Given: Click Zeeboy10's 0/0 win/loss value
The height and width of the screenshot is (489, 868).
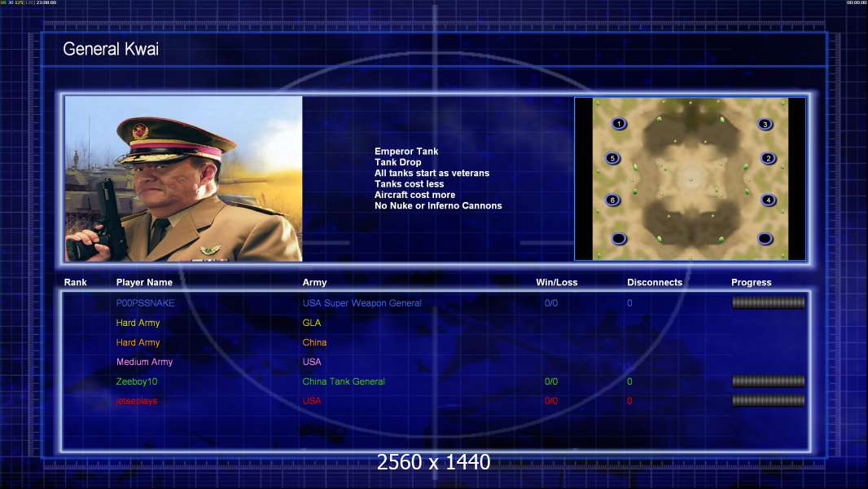Looking at the screenshot, I should pyautogui.click(x=550, y=381).
